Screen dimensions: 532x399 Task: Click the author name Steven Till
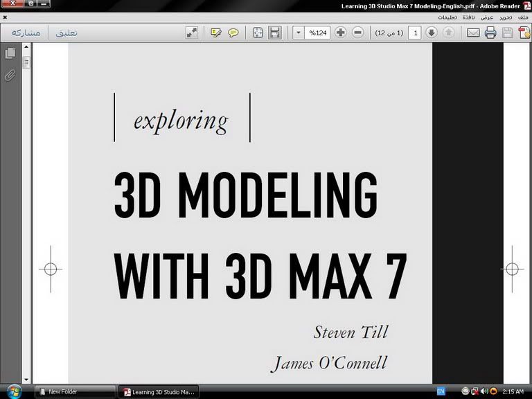(351, 332)
